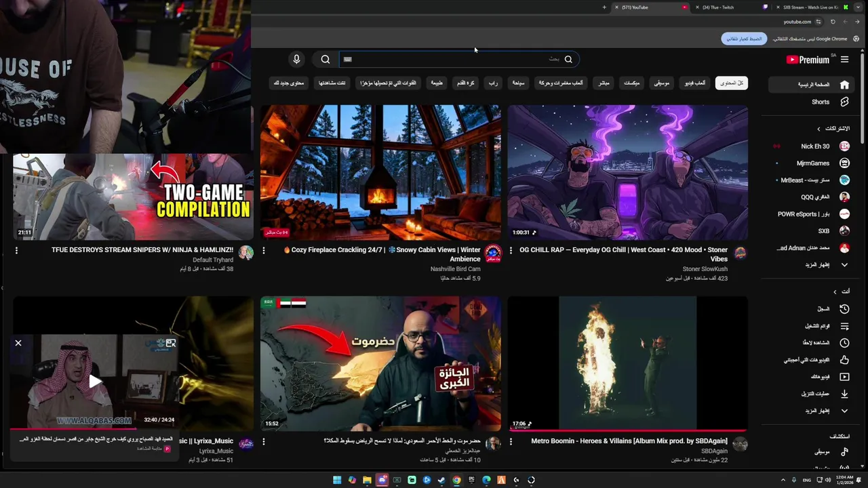Expand the You (أنت) section header
Screen dimensions: 868x488
tap(842, 291)
